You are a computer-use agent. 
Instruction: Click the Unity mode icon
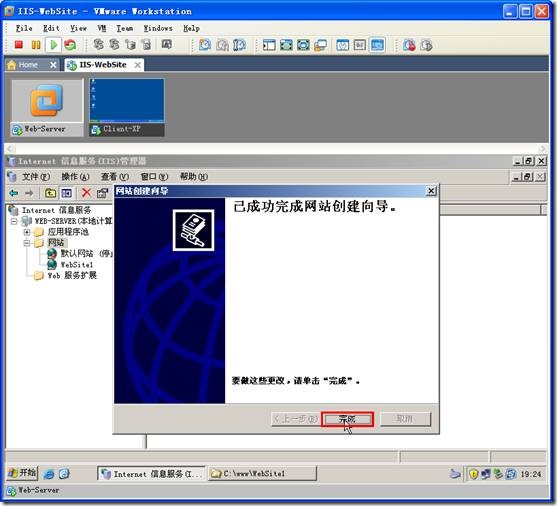tap(303, 45)
